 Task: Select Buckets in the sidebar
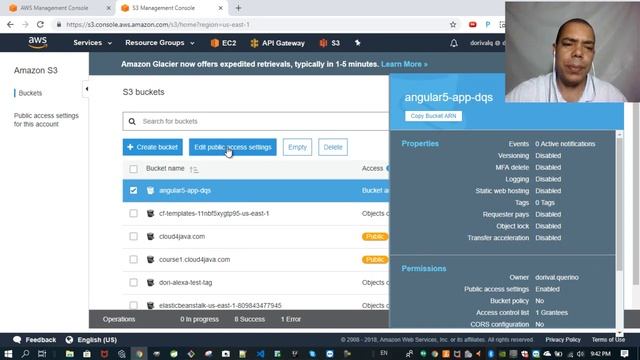(x=30, y=93)
